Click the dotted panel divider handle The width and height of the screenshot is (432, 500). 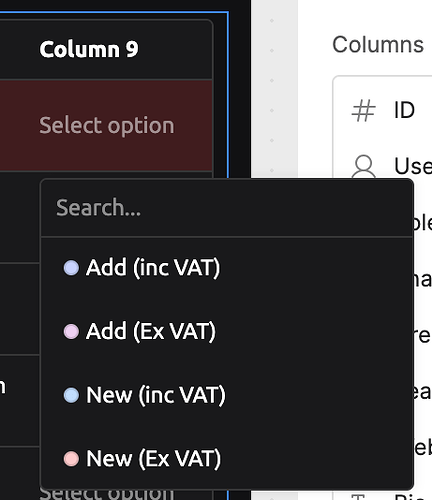point(272,95)
